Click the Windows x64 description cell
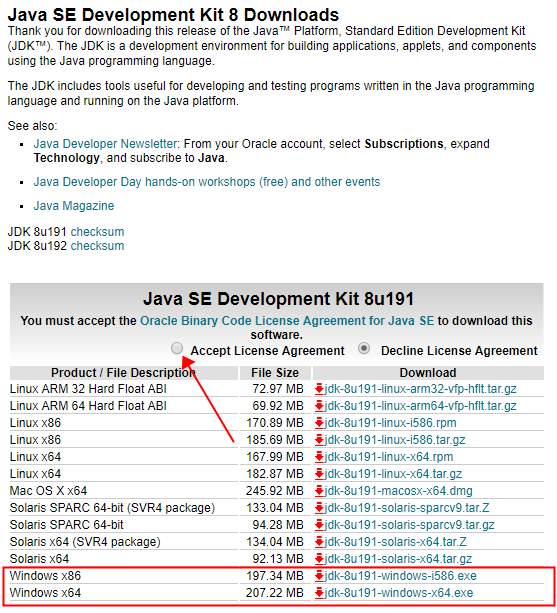 [x=124, y=593]
